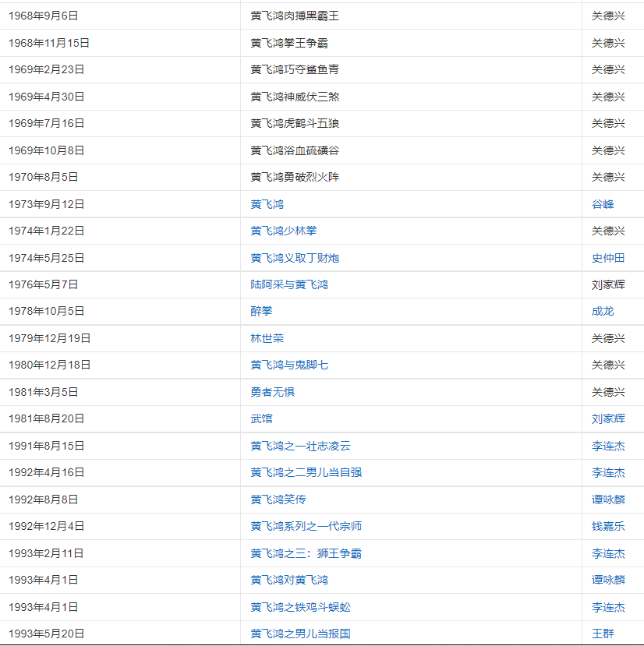
Task: Open 黄飞鸿义取丁财炮 link
Action: [295, 258]
